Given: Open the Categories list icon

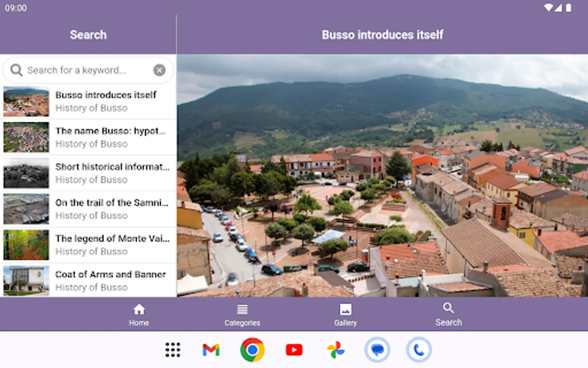Looking at the screenshot, I should pyautogui.click(x=242, y=310).
